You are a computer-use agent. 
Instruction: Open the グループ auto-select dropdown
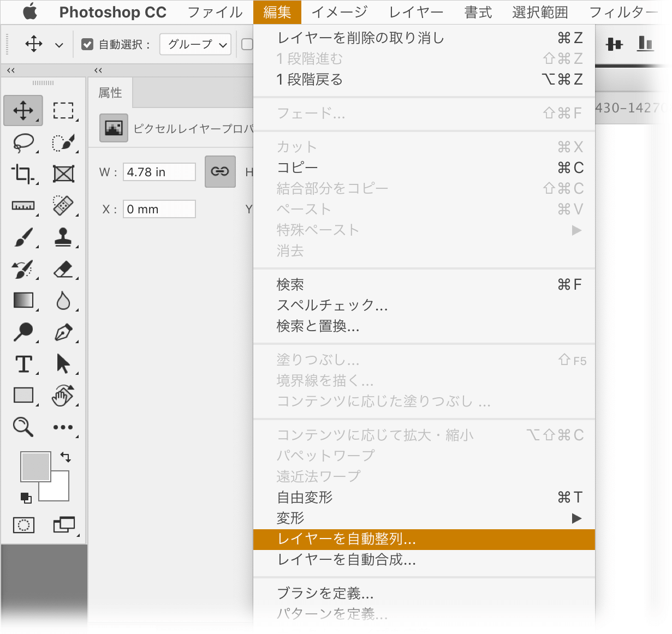(x=195, y=44)
